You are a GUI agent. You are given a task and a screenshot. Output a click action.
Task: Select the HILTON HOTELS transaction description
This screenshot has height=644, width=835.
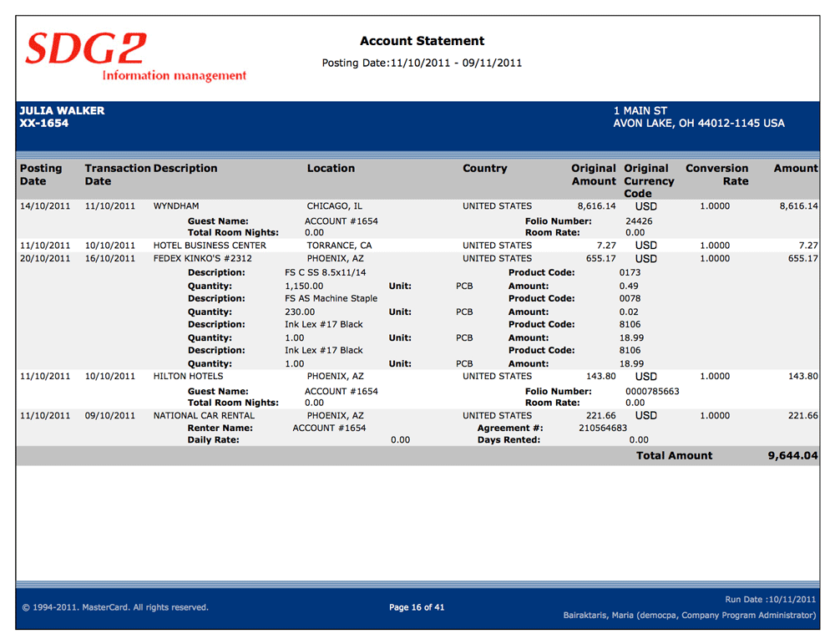[189, 376]
